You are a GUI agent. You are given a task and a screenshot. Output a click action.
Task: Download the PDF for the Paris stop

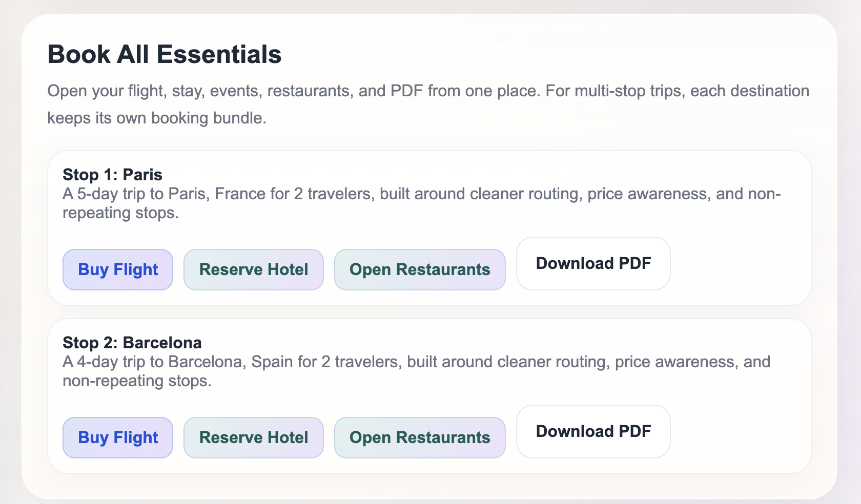click(x=593, y=263)
